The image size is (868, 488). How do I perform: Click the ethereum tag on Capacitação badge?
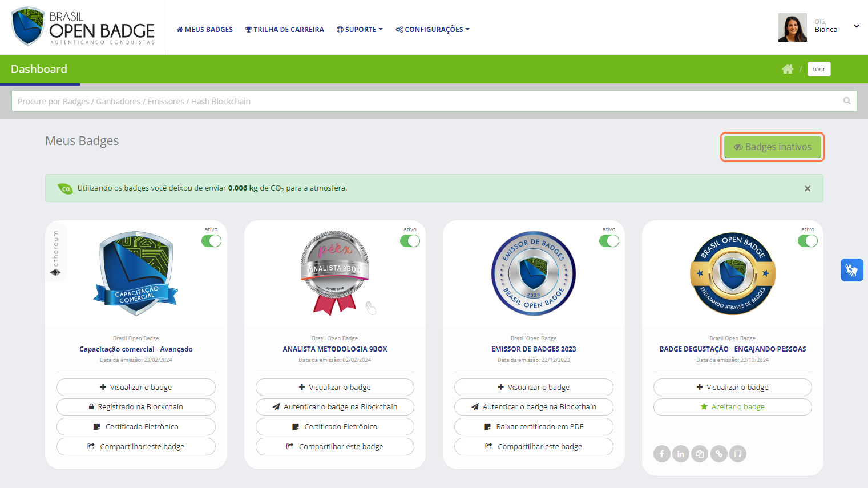(56, 252)
